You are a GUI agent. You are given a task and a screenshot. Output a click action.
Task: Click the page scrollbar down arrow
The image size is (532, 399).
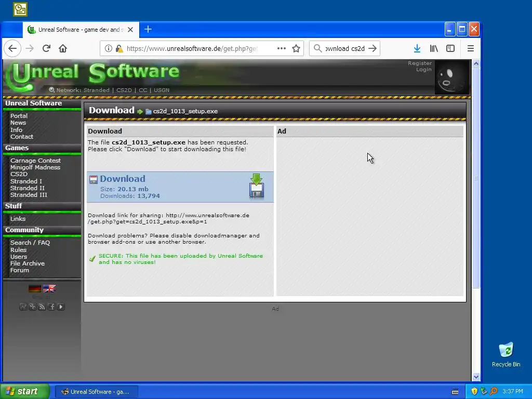point(476,377)
